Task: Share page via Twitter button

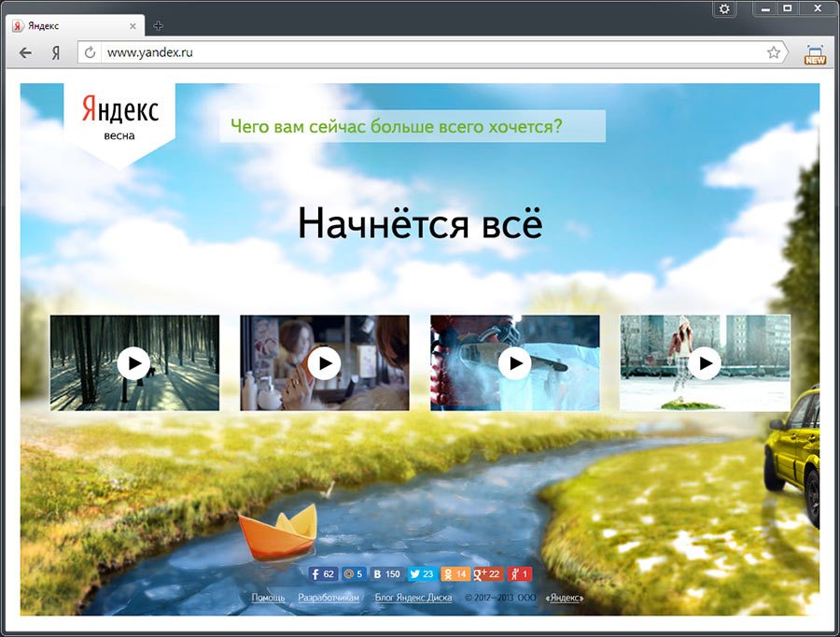Action: point(422,574)
